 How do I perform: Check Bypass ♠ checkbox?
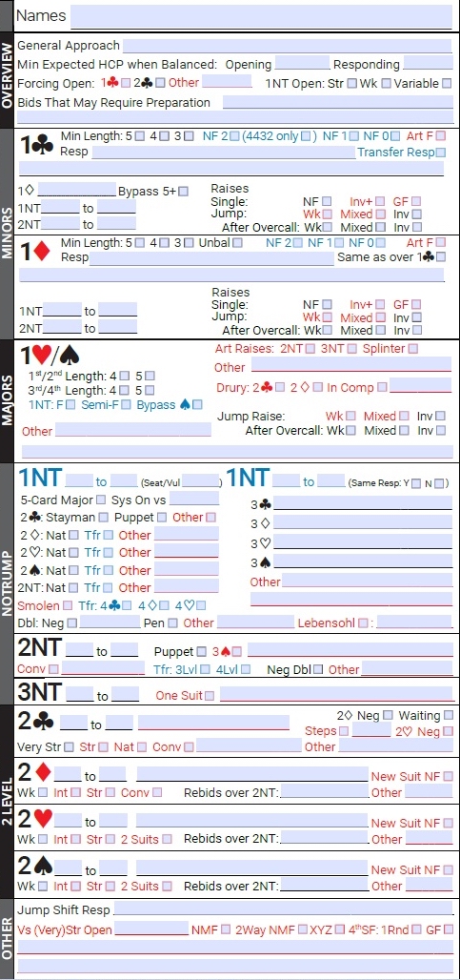tap(197, 405)
